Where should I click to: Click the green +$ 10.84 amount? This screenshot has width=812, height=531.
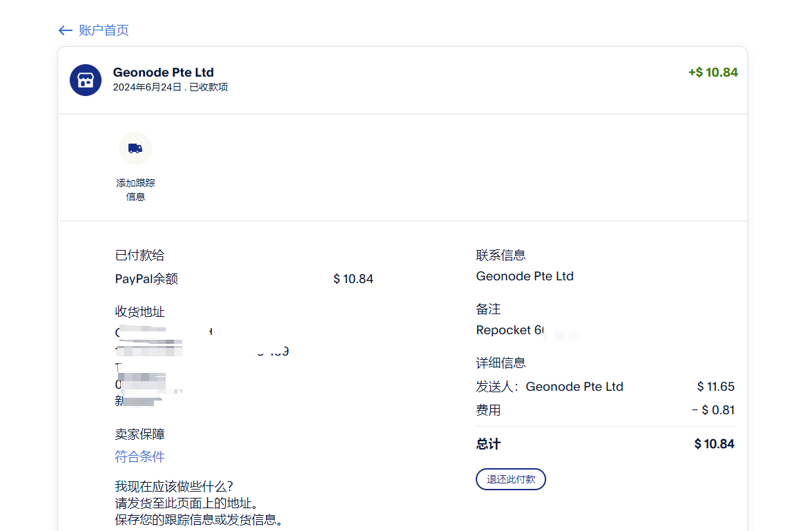(x=713, y=73)
